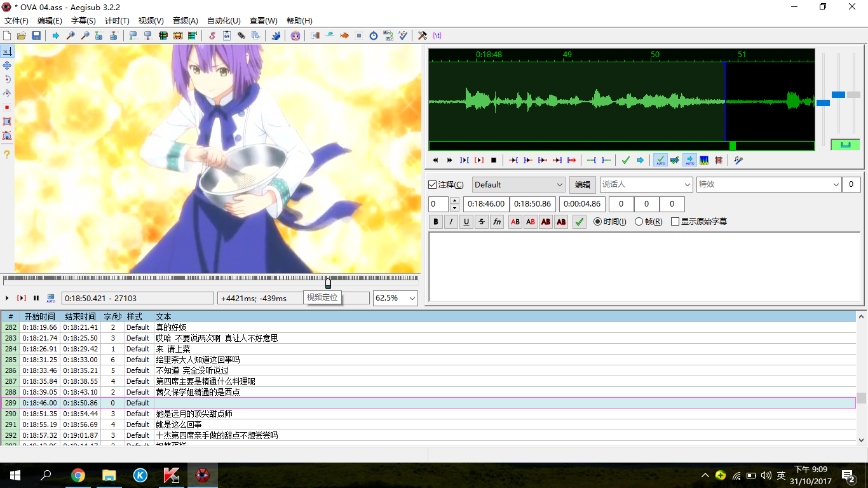This screenshot has height=488, width=868.
Task: Save subtitles with the floppy disk icon
Action: [x=36, y=36]
